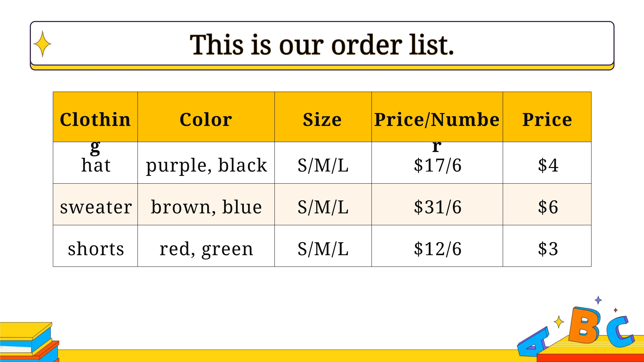
Task: Click the small red sparkle near letter C
Action: (x=616, y=310)
